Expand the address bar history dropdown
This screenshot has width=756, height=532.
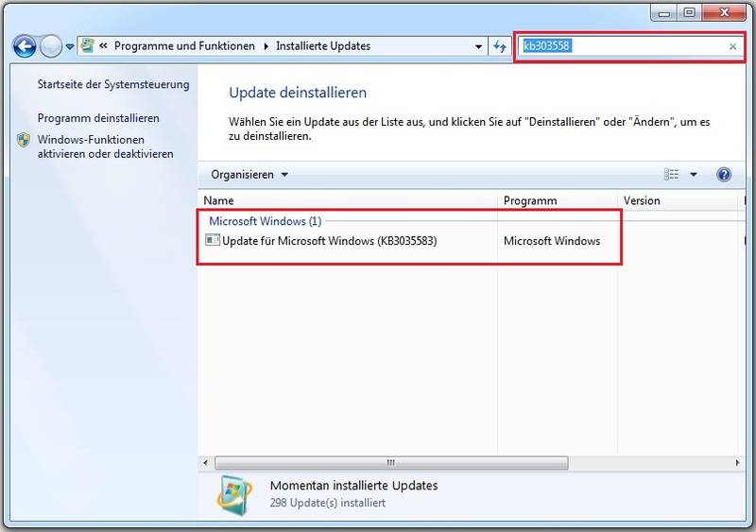[x=479, y=46]
